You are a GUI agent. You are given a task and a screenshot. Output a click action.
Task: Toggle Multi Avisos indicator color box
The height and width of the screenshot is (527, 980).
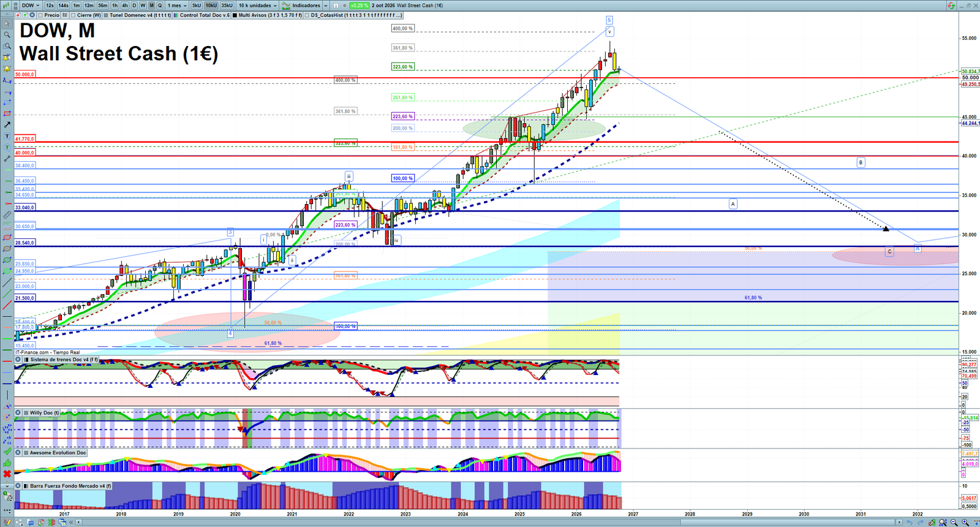point(235,15)
